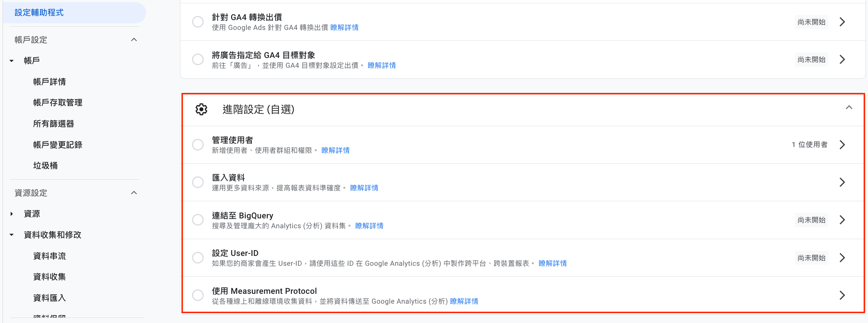Mark the 連結至 BigQuery circle as complete
868x323 pixels.
coord(198,220)
